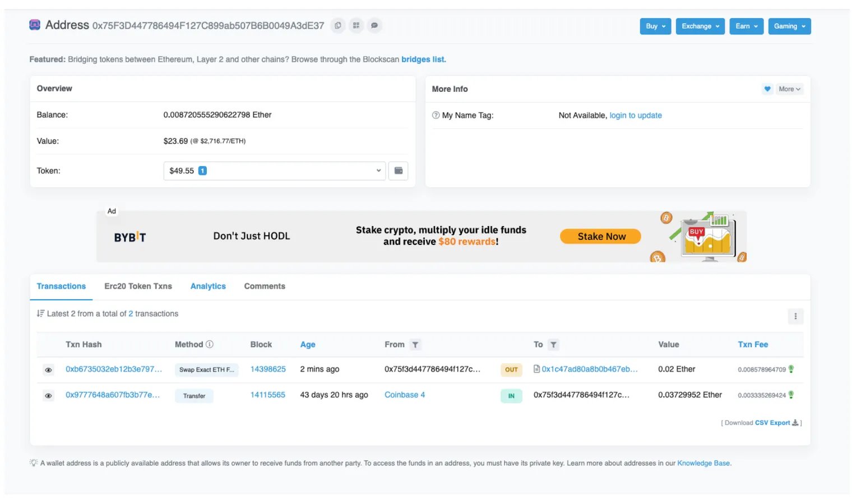Click the Stake Now ad button
861x504 pixels.
tap(601, 237)
